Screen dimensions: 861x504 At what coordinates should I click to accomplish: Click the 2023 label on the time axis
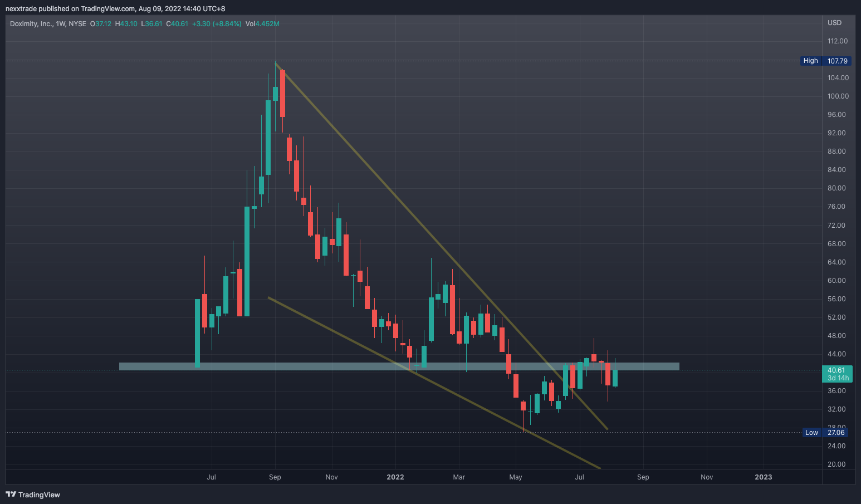point(763,477)
